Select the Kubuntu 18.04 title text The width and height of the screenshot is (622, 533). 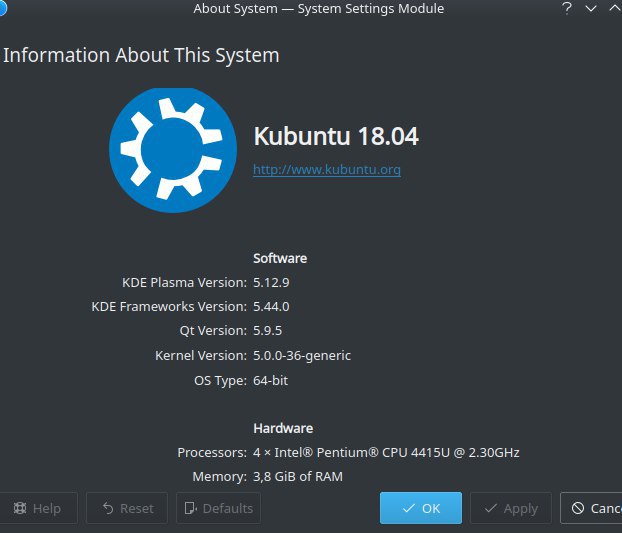pos(336,136)
